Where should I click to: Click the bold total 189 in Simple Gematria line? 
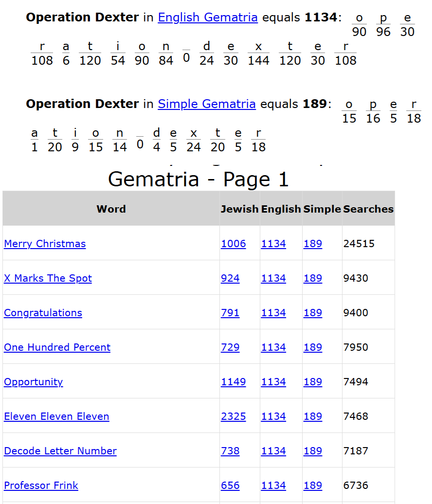(x=315, y=104)
